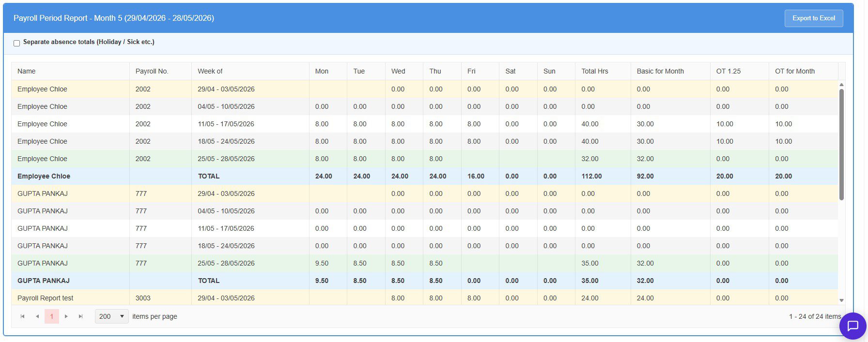Open the items per page dropdown

112,316
